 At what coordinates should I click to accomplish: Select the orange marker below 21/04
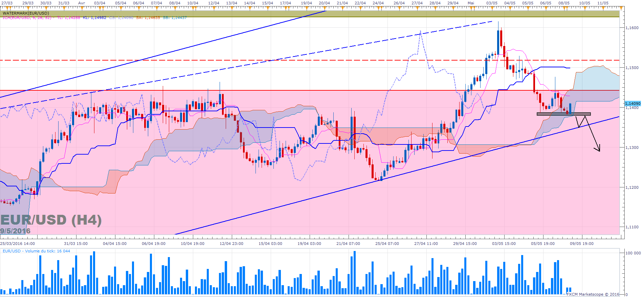tap(342, 7)
